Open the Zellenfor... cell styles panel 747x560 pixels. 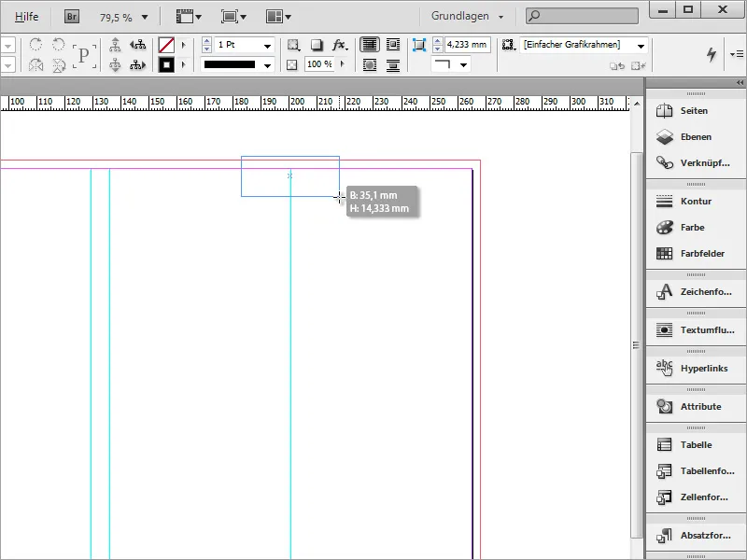[x=696, y=497]
